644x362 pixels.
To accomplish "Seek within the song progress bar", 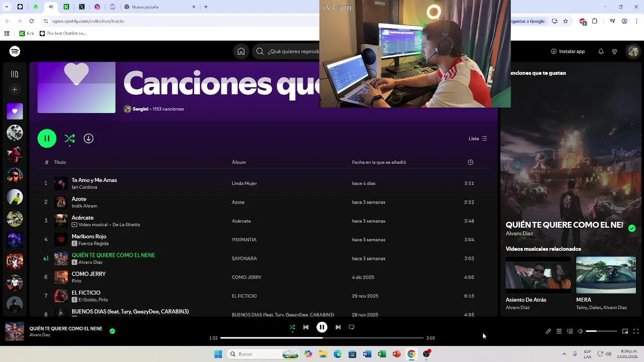I will click(x=322, y=338).
